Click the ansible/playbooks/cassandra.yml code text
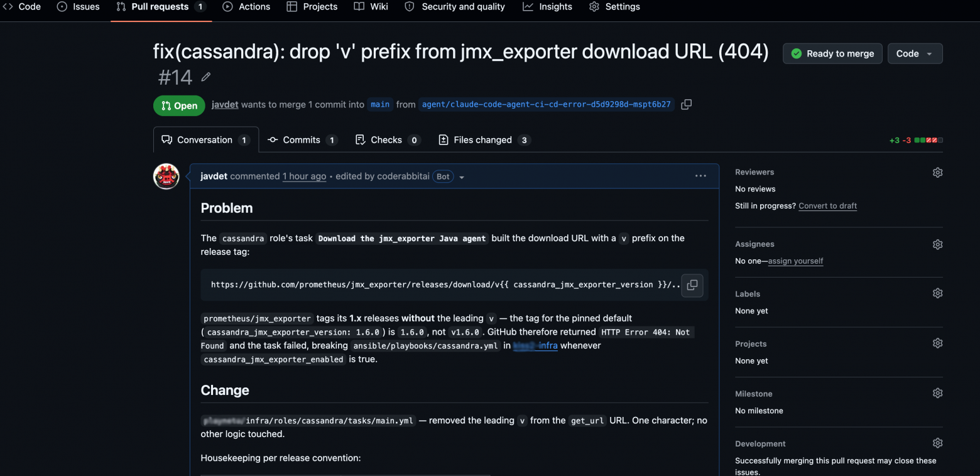Screen dimensions: 980x476 click(425, 346)
